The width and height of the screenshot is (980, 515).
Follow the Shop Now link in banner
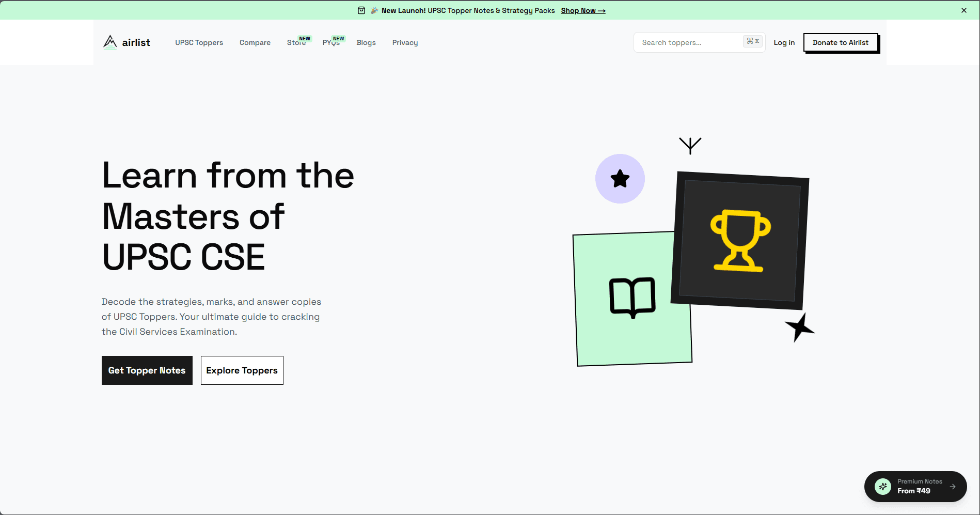click(x=583, y=11)
